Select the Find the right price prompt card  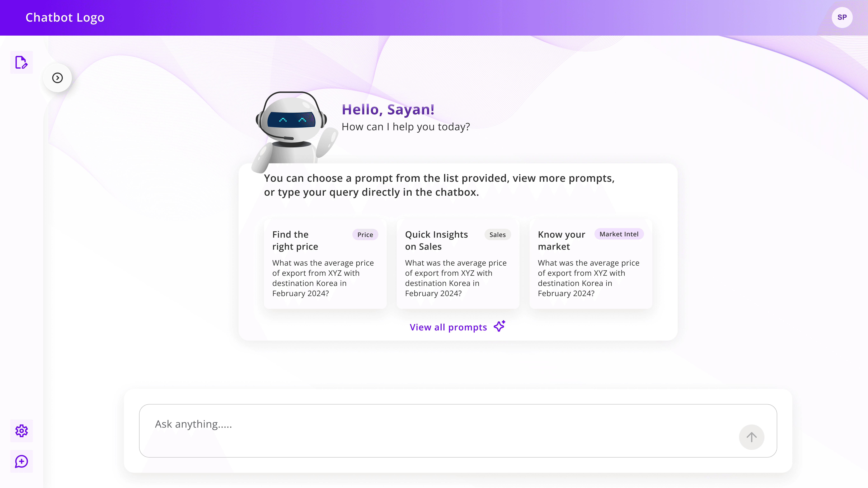(325, 264)
